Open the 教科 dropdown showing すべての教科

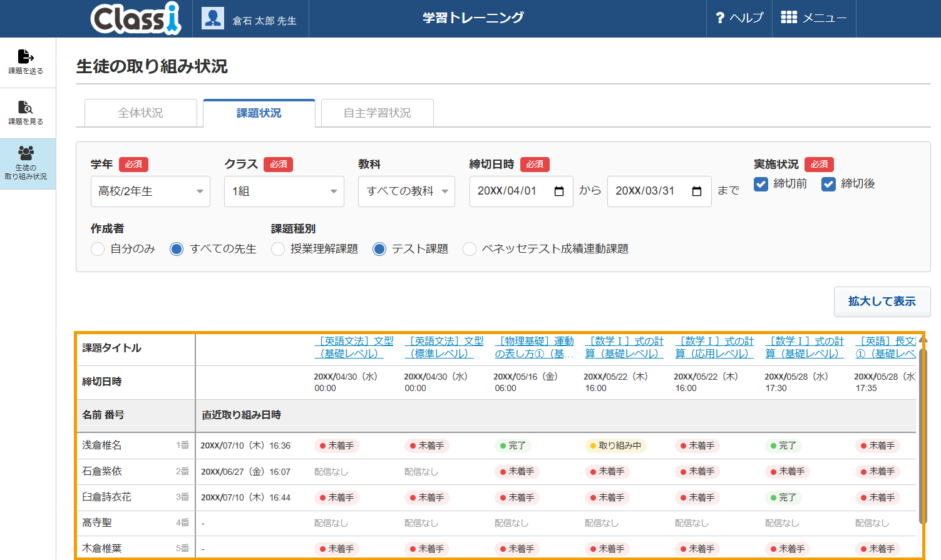tap(406, 191)
